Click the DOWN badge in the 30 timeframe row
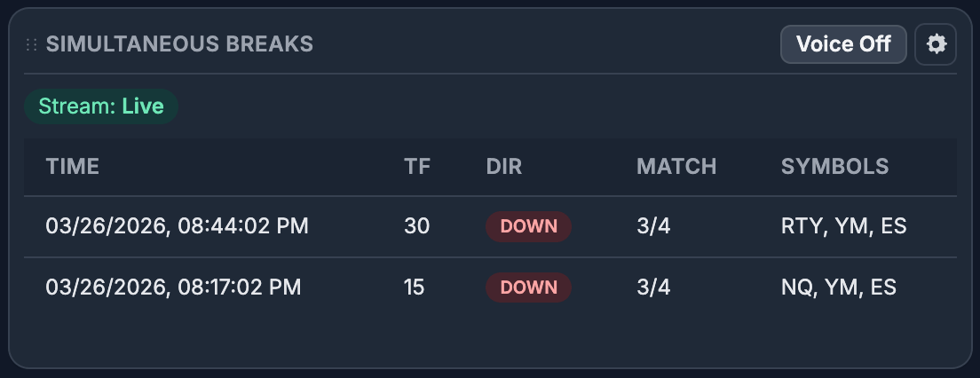Screen dimensions: 980x378 [x=528, y=226]
